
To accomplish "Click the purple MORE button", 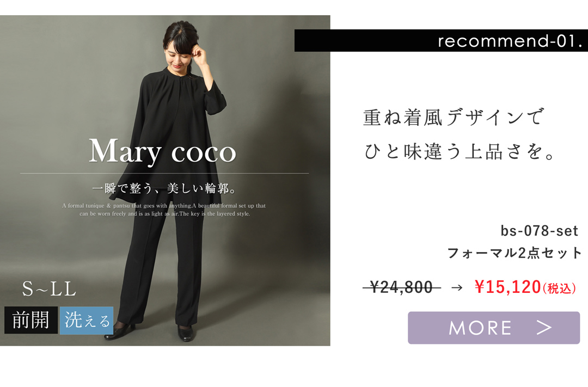I will (x=493, y=328).
